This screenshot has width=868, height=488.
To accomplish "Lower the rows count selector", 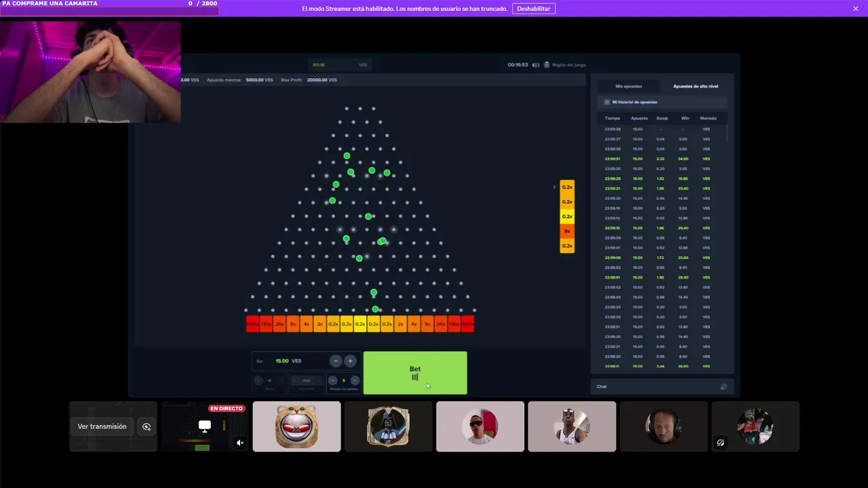I will coord(258,380).
